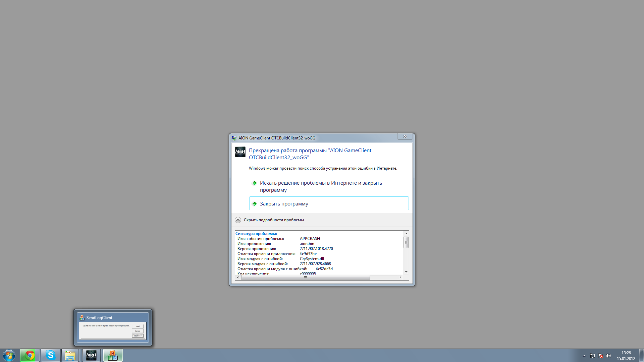
Task: Click the Скрыть подробности проблемы label
Action: pos(274,220)
